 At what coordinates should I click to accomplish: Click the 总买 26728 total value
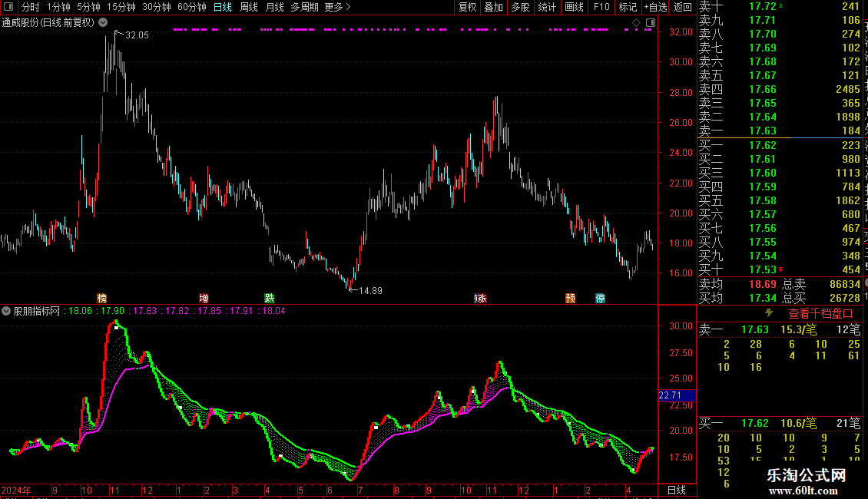coord(845,298)
